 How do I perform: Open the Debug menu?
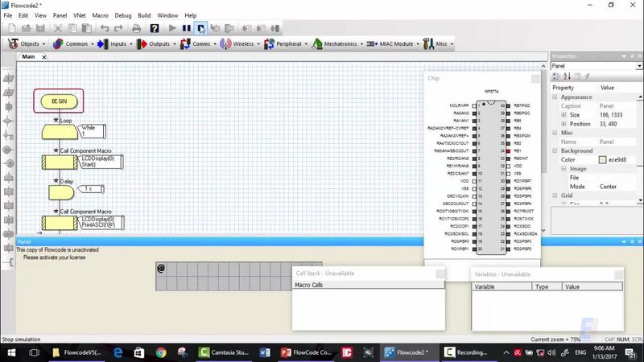pyautogui.click(x=123, y=15)
